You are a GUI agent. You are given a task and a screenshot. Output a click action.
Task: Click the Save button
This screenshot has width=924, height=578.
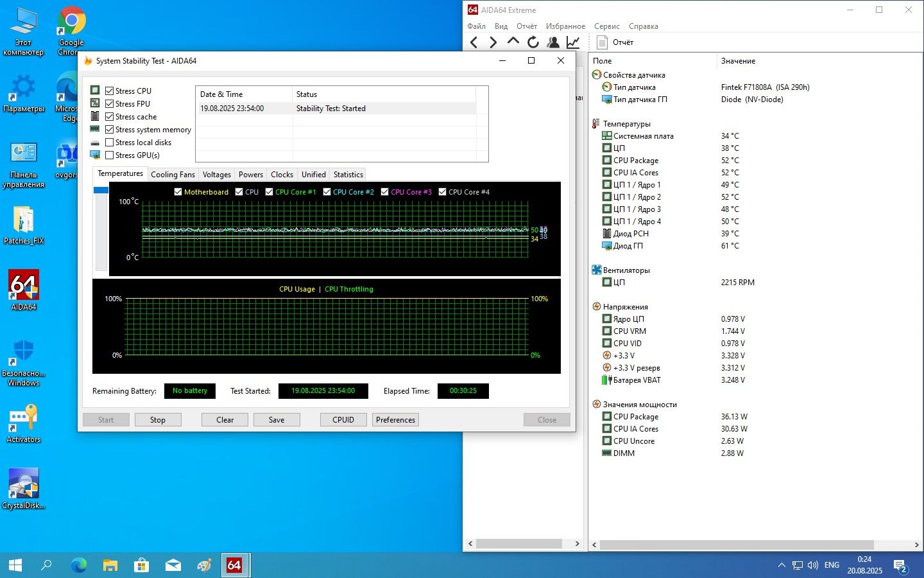click(x=277, y=420)
